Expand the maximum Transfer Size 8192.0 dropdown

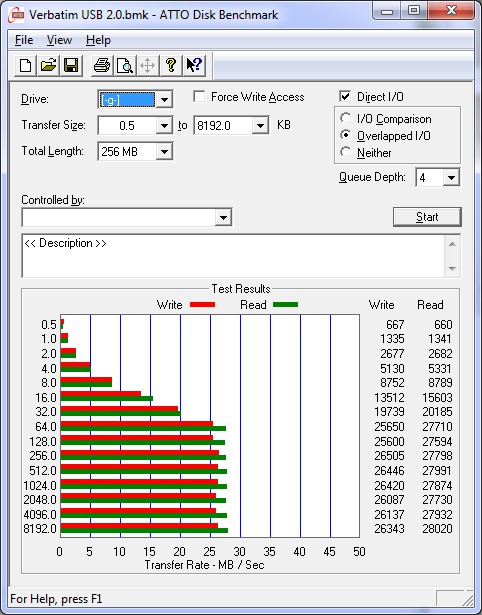[260, 126]
